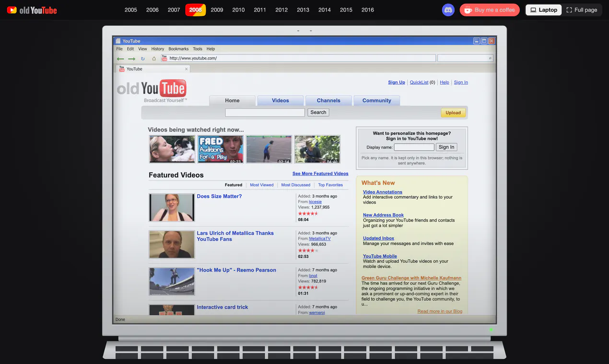Select year 2007
Screen dimensions: 609x364
(174, 10)
